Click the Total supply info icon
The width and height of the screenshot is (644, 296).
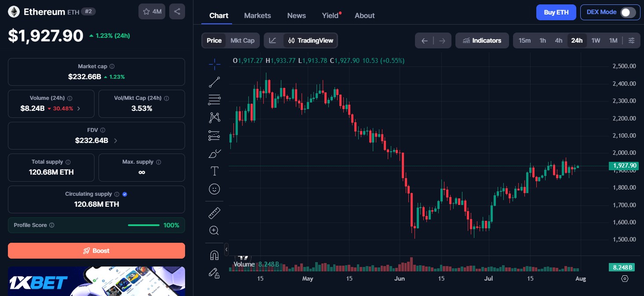coord(68,162)
